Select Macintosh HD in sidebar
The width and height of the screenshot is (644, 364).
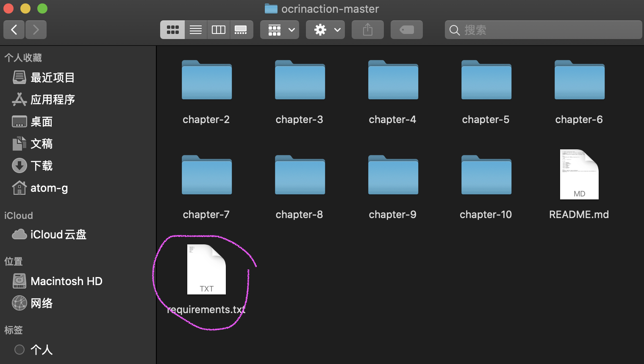click(x=57, y=281)
